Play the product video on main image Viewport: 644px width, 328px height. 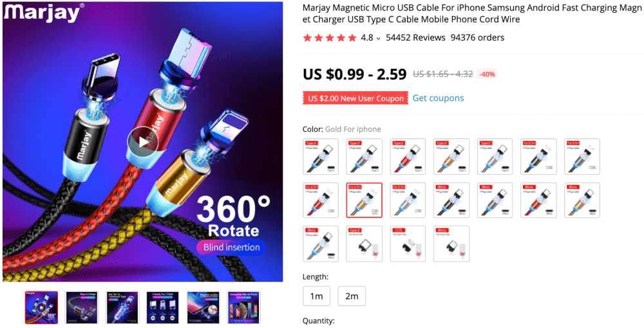pyautogui.click(x=142, y=142)
